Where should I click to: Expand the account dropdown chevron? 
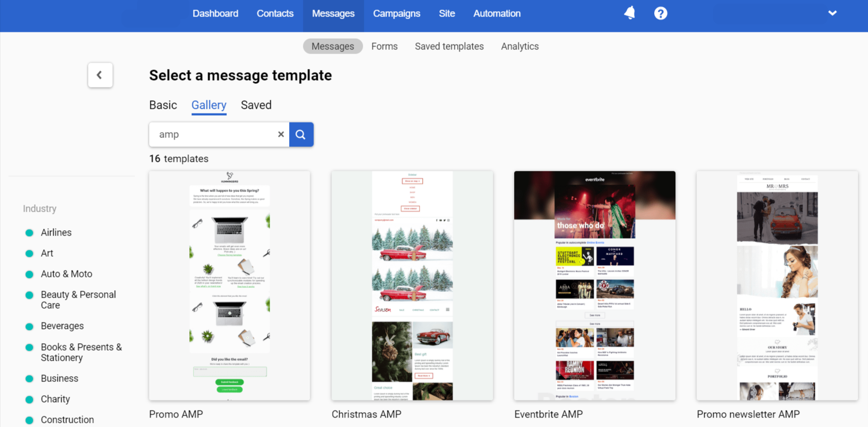click(x=832, y=13)
